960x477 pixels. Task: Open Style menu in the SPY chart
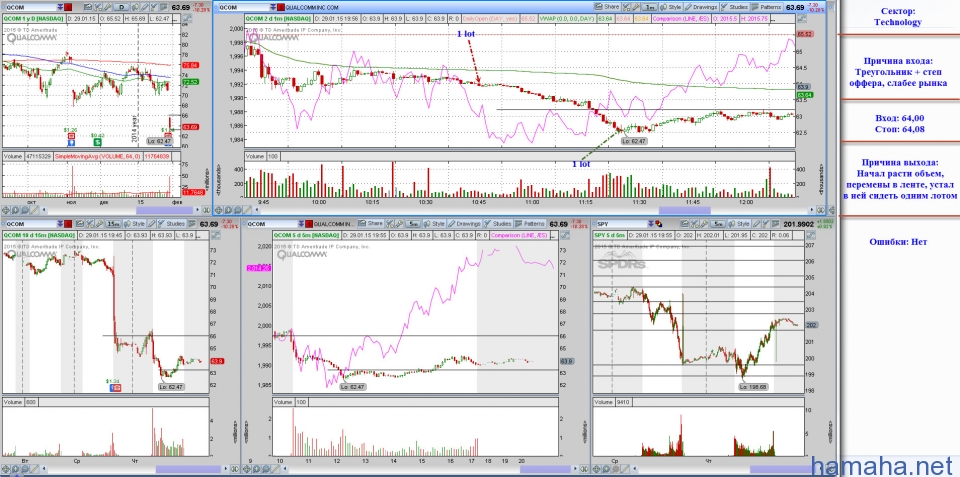click(x=739, y=223)
